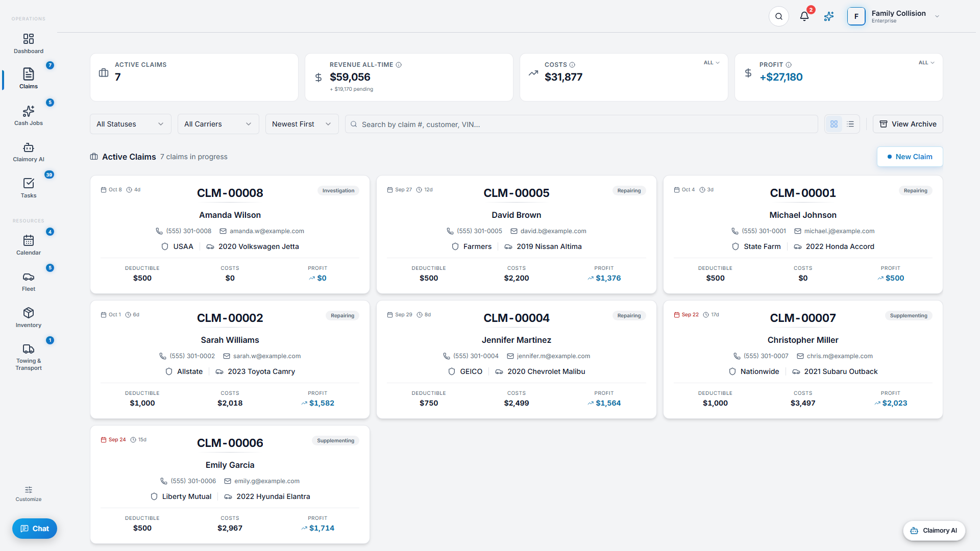This screenshot has height=551, width=980.
Task: Open Claimory AI in the sidebar
Action: (x=29, y=153)
